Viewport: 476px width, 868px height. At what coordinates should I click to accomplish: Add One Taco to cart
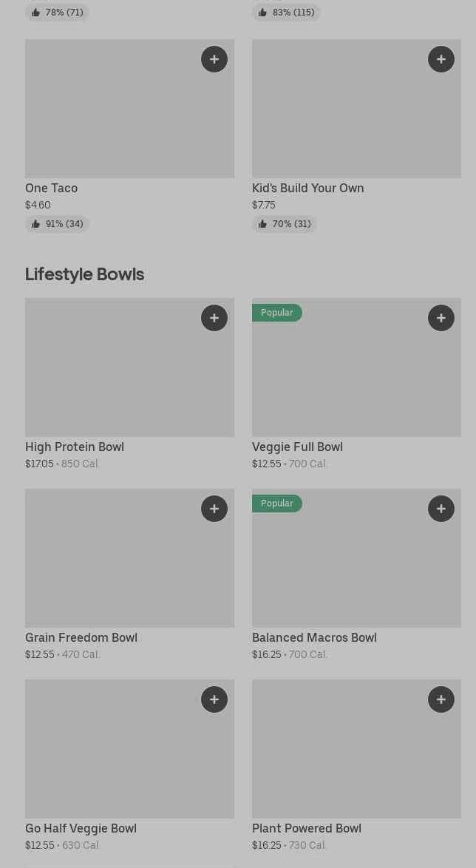tap(214, 59)
